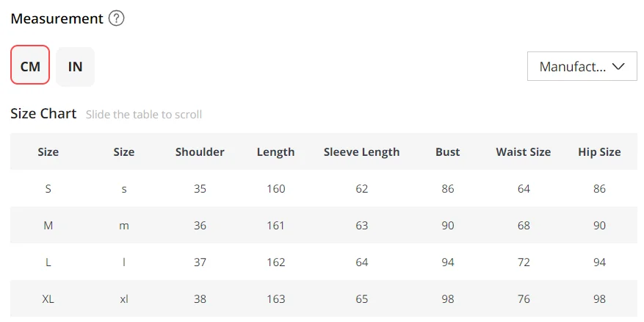Click the Length column header
The image size is (644, 322).
click(x=275, y=152)
